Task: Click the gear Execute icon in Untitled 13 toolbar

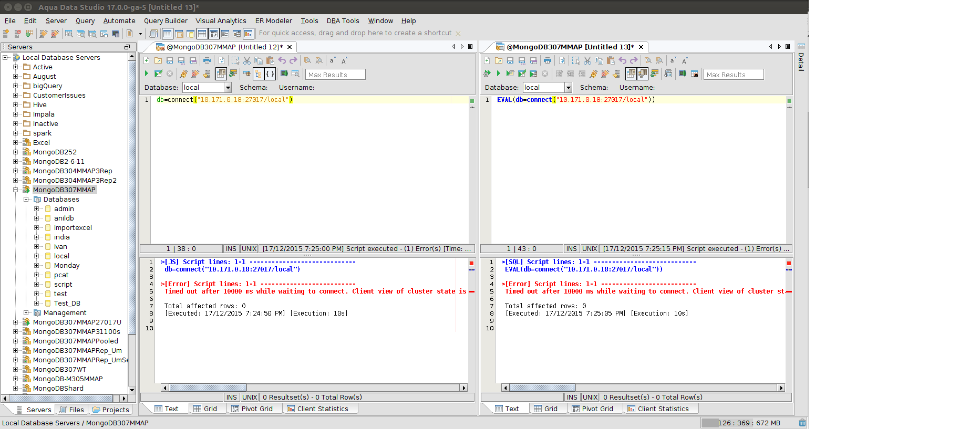Action: (487, 74)
